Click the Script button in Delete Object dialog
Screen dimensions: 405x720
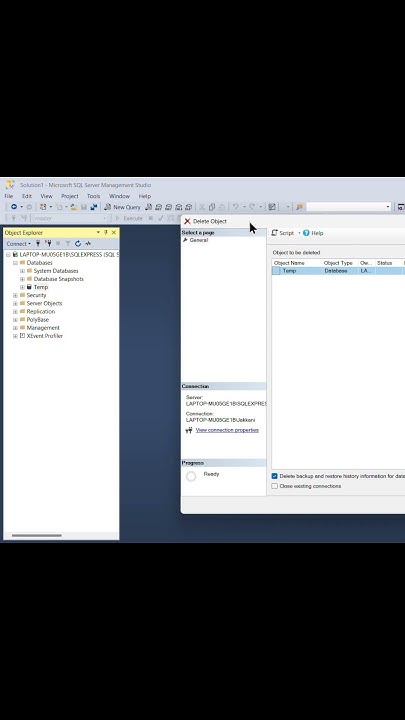tap(282, 233)
